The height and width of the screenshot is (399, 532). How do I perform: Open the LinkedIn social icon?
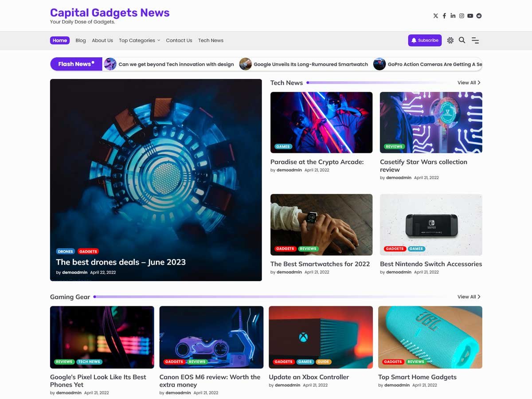[453, 16]
